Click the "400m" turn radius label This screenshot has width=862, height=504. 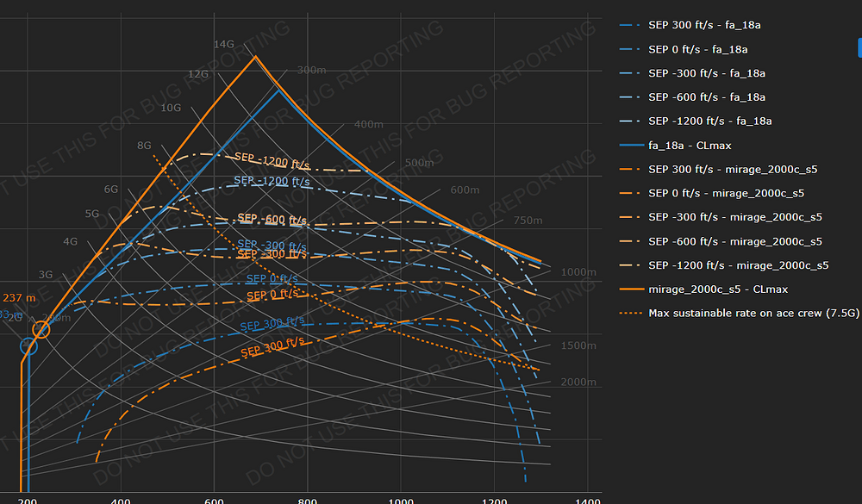coord(369,124)
